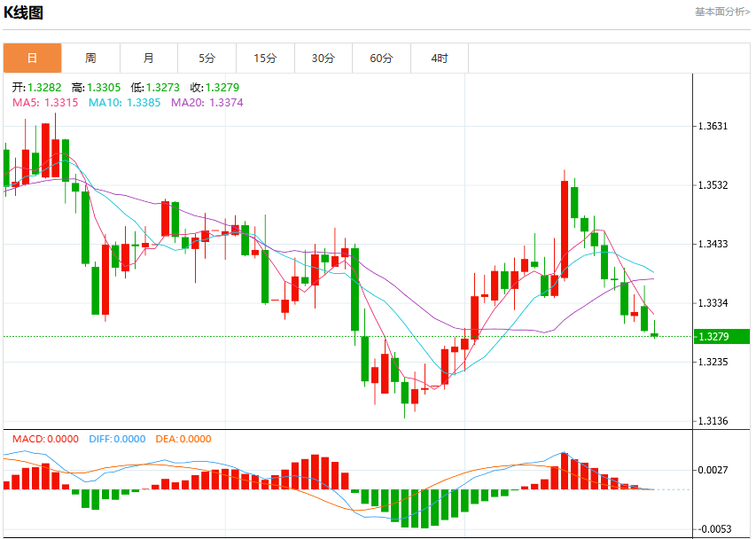
Task: Click the DEA value label
Action: 183,439
